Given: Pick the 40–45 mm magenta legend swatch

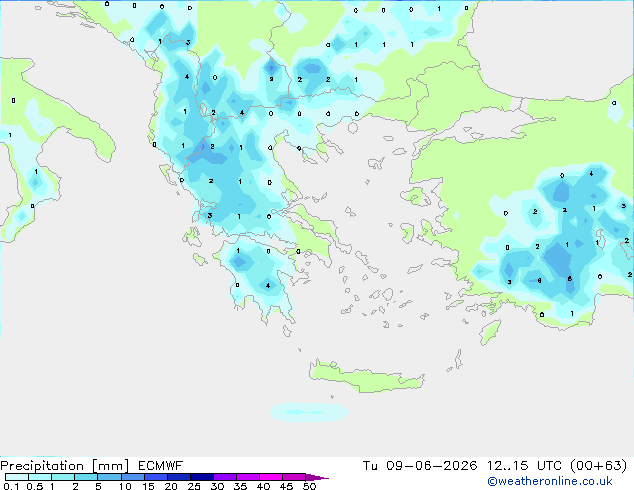Looking at the screenshot, I should [271, 477].
